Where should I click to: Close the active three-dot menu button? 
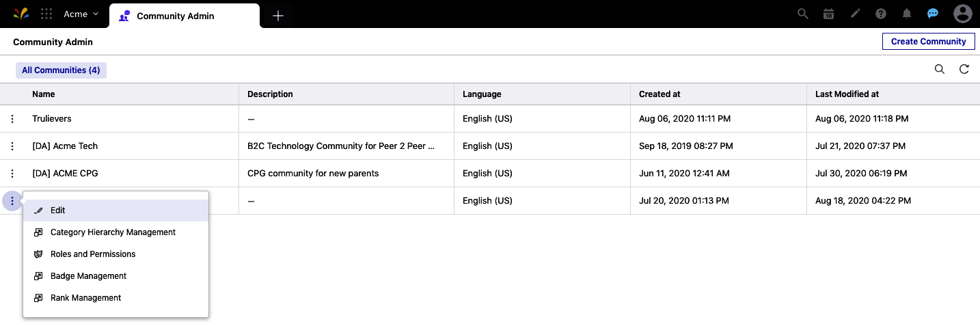click(x=12, y=201)
